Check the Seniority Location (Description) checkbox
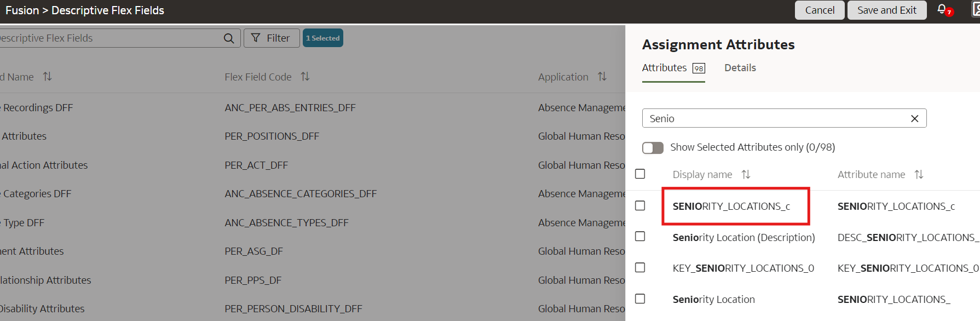Image resolution: width=980 pixels, height=321 pixels. tap(640, 236)
